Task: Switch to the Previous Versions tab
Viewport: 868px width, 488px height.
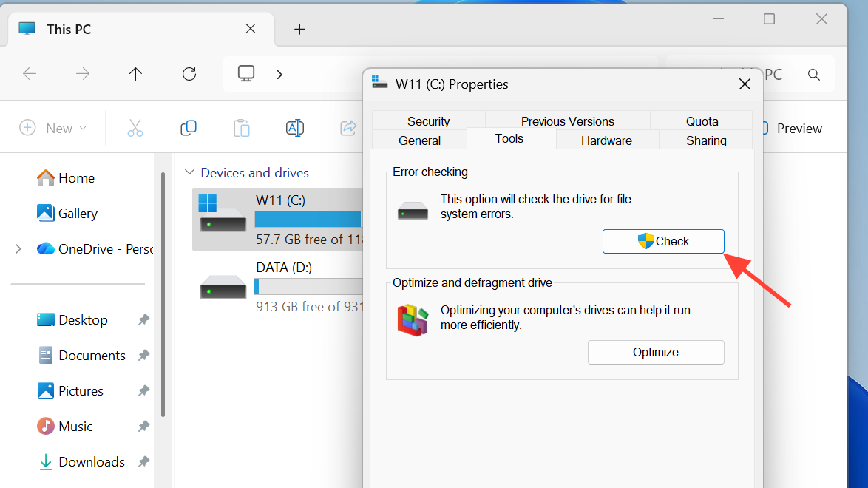Action: (567, 121)
